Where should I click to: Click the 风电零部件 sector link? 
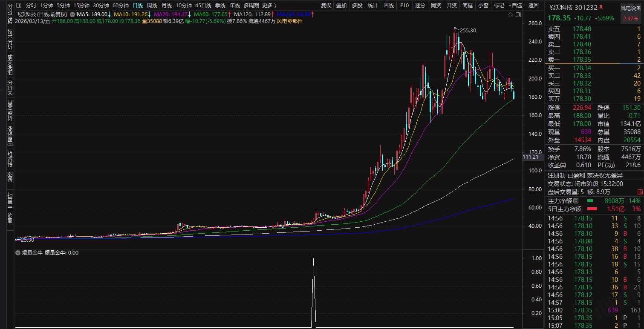click(289, 21)
